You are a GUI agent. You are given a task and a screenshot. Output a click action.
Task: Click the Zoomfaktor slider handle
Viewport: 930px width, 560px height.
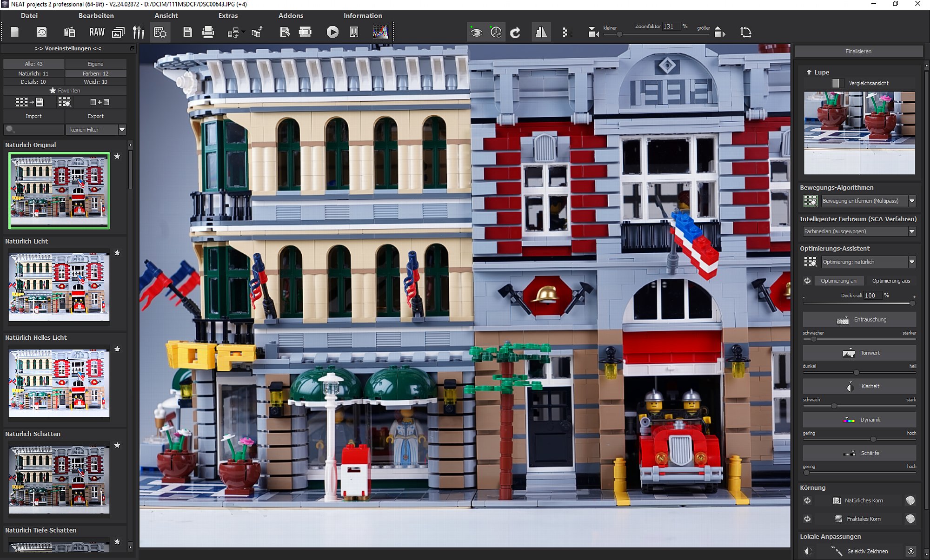point(619,34)
